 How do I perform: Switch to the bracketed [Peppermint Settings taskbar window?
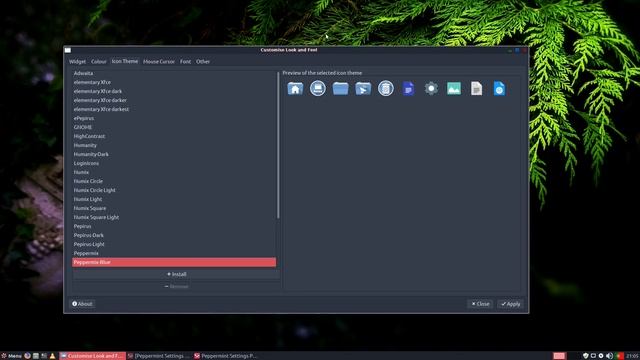159,356
